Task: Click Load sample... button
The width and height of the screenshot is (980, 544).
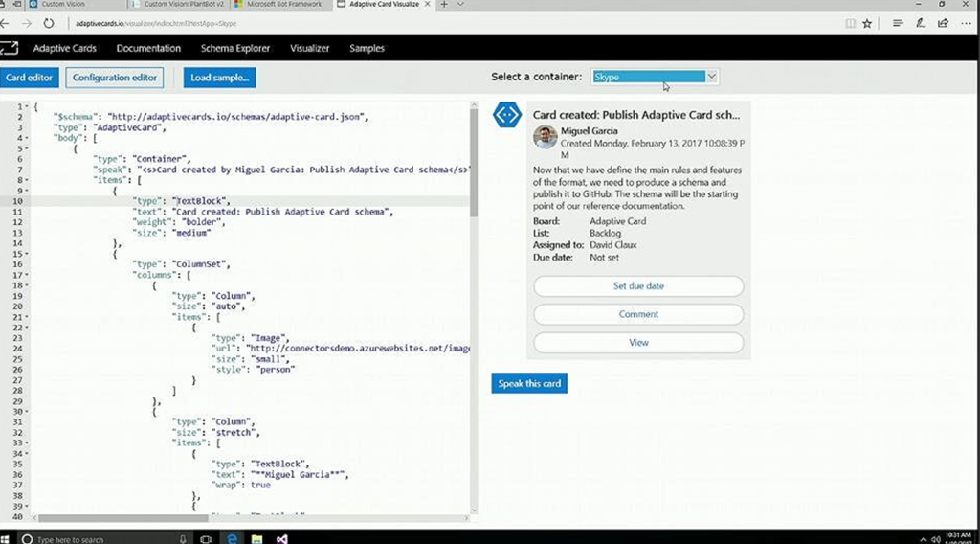Action: 219,78
